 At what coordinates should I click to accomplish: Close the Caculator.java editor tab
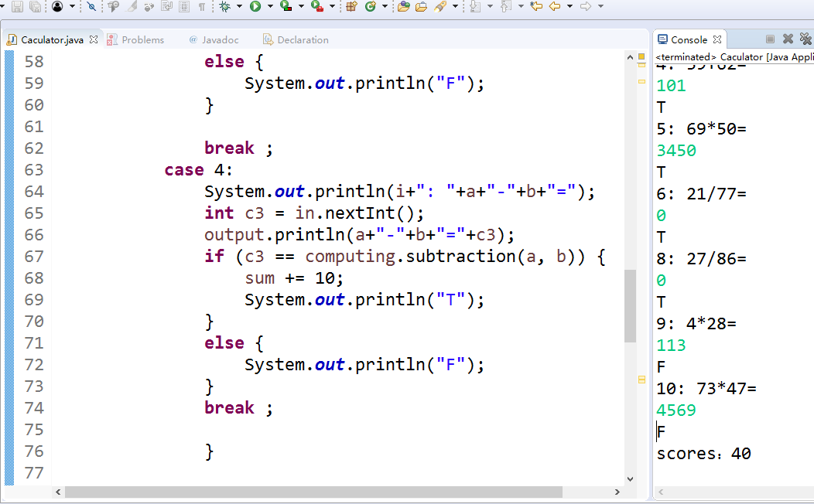click(x=94, y=39)
